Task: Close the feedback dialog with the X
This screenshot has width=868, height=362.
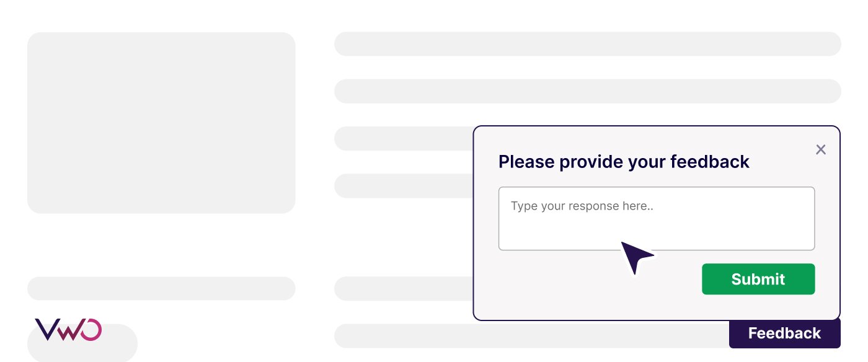Action: pyautogui.click(x=821, y=149)
